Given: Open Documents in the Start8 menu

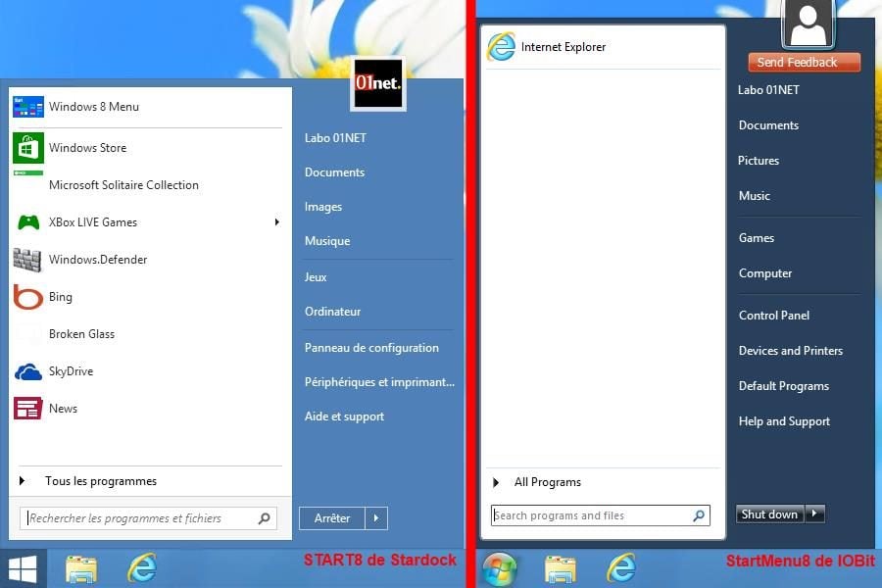Looking at the screenshot, I should coord(335,172).
